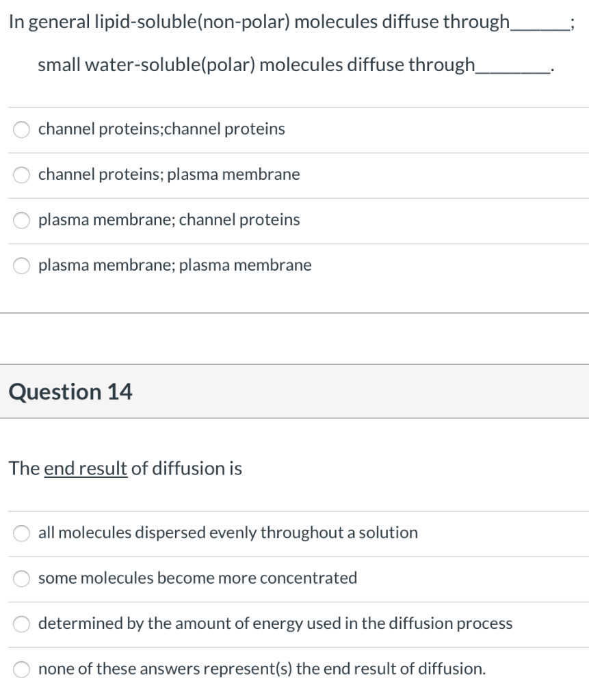Click the radio circle beside the last answer
589x700 pixels.
(20, 668)
